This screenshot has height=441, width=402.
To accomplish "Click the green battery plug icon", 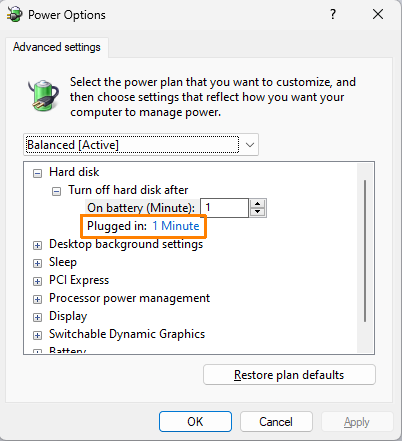I will coord(43,95).
